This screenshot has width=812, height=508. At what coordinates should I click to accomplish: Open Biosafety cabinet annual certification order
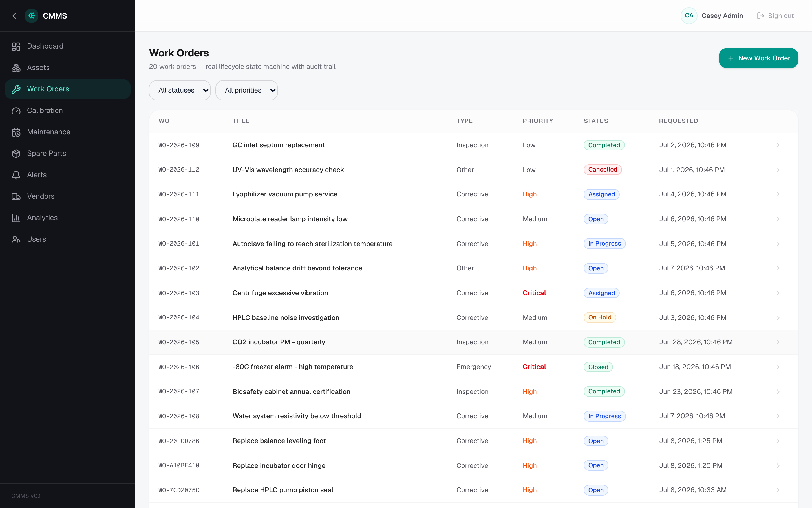[291, 392]
